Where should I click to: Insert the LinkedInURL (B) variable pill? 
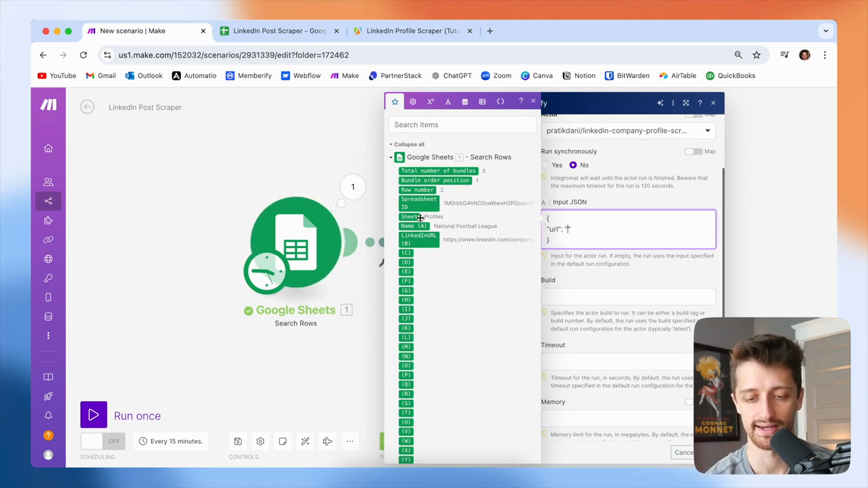(x=419, y=239)
